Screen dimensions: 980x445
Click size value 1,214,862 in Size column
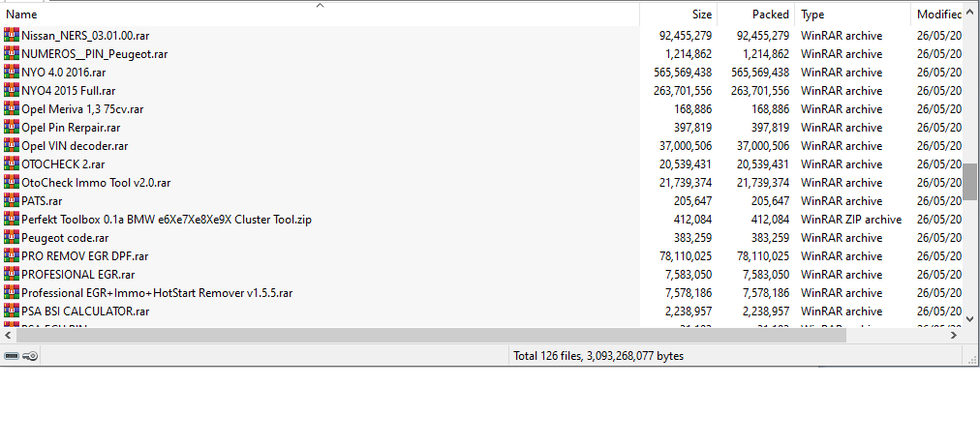(x=689, y=53)
